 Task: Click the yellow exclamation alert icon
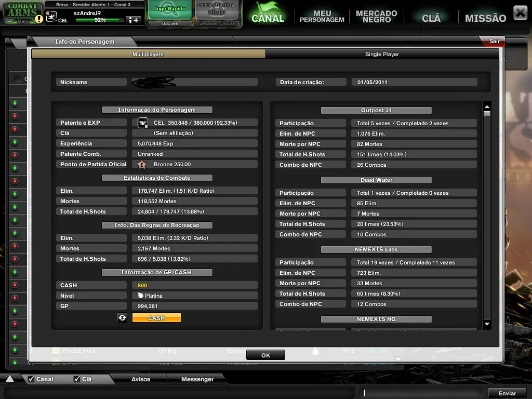pyautogui.click(x=39, y=19)
